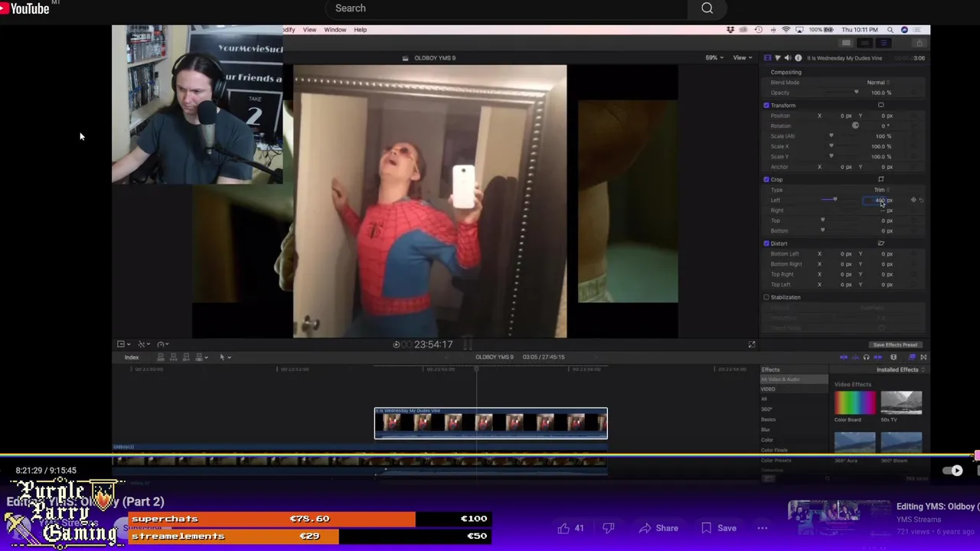This screenshot has width=980, height=551.
Task: Toggle YouTube autoplay switch
Action: [x=952, y=471]
